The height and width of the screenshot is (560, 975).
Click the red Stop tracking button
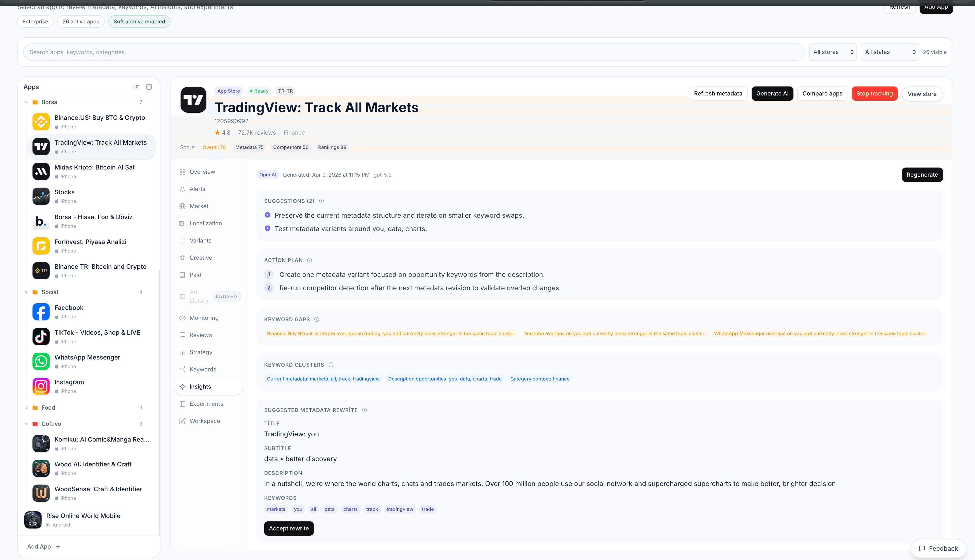[874, 93]
